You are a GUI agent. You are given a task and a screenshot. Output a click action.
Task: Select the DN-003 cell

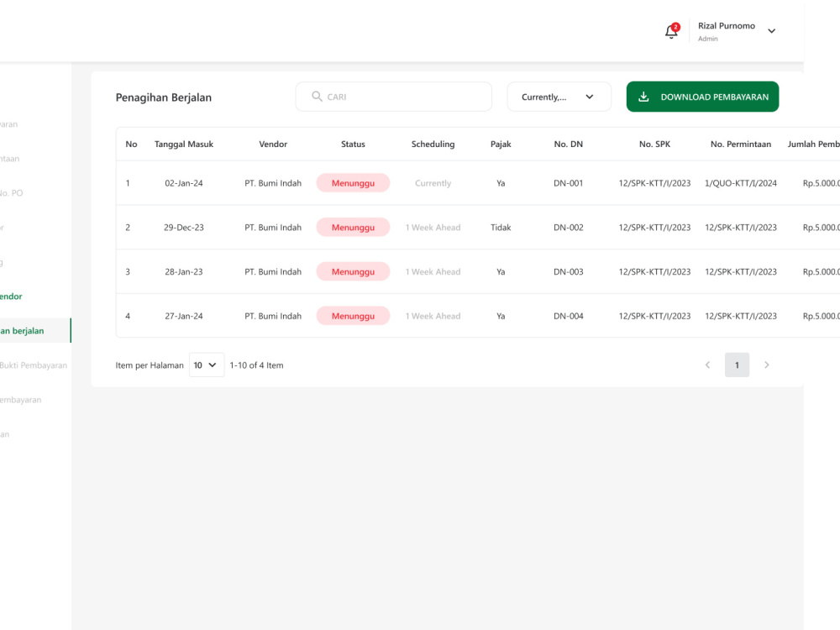point(568,271)
